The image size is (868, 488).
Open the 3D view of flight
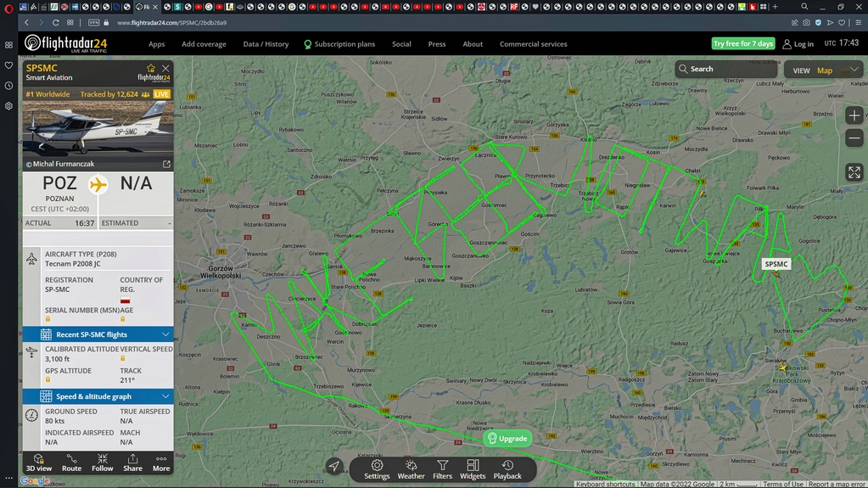point(39,463)
